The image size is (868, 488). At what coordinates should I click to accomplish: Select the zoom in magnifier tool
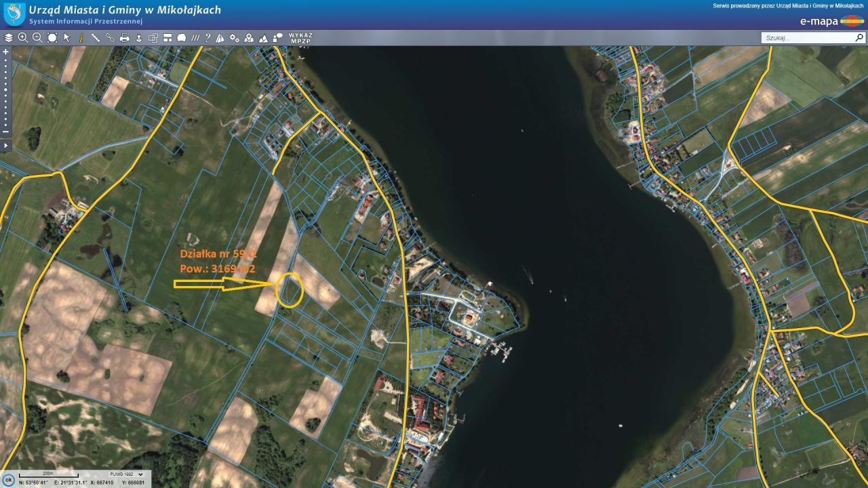click(23, 38)
